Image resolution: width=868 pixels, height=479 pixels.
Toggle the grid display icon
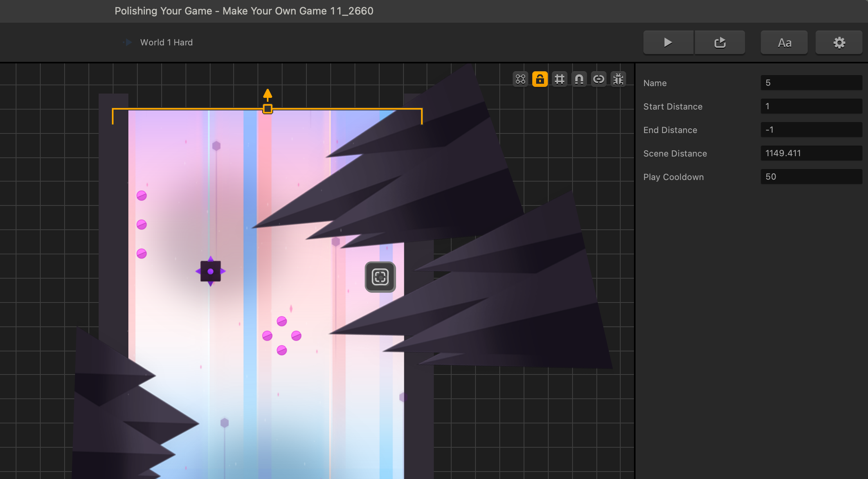pos(560,79)
